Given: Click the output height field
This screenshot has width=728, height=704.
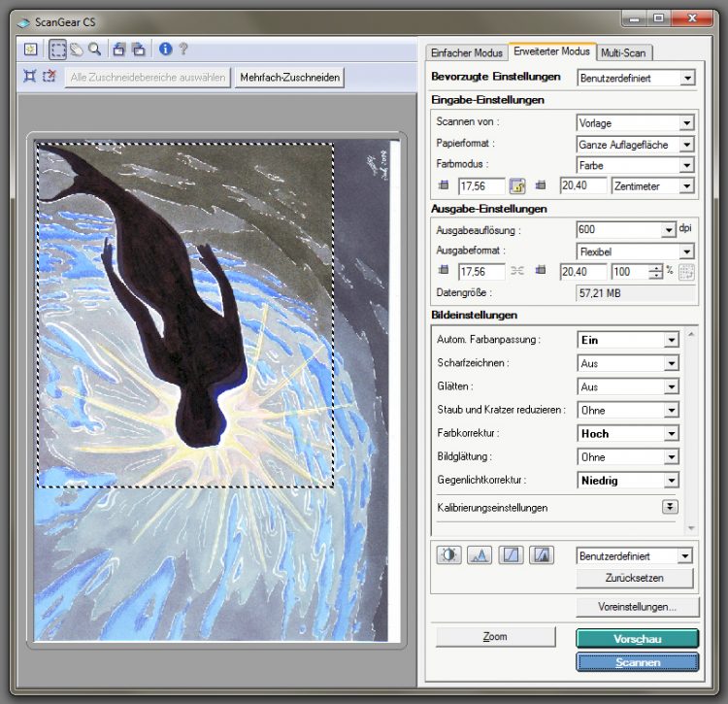Looking at the screenshot, I should click(583, 272).
